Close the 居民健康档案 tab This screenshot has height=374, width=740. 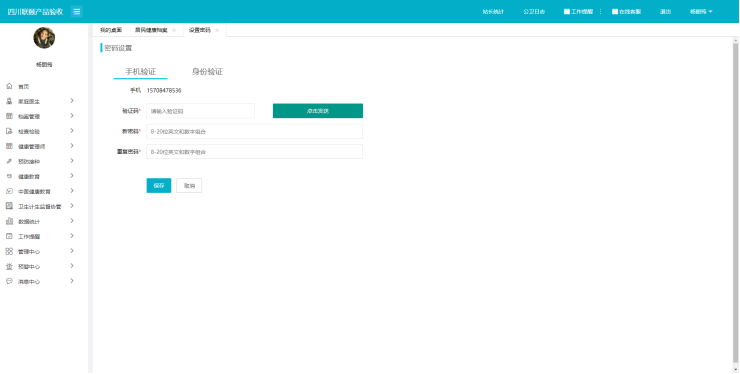[174, 30]
